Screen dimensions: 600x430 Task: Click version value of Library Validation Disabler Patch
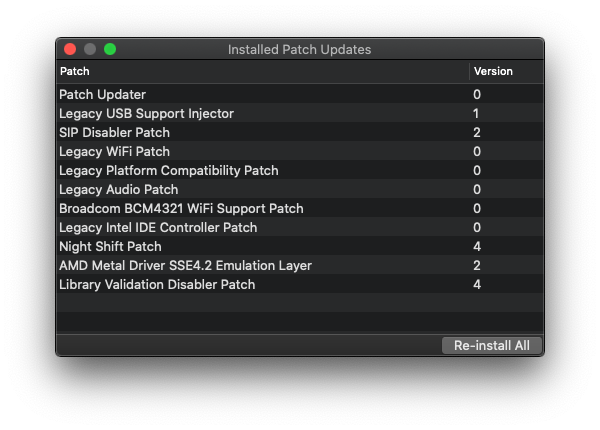tap(477, 284)
